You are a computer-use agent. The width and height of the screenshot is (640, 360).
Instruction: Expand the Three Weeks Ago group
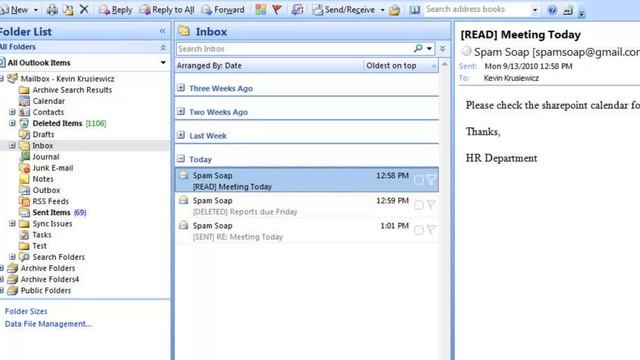tap(181, 87)
